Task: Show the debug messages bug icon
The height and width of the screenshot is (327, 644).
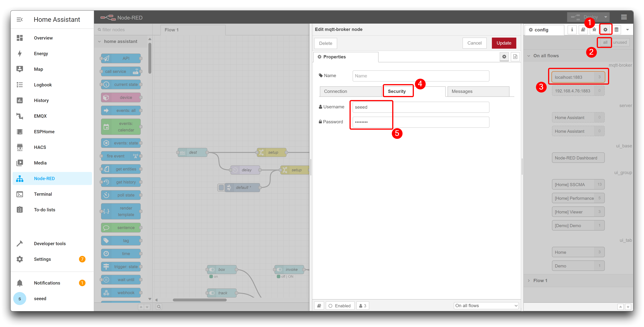Action: [x=594, y=30]
